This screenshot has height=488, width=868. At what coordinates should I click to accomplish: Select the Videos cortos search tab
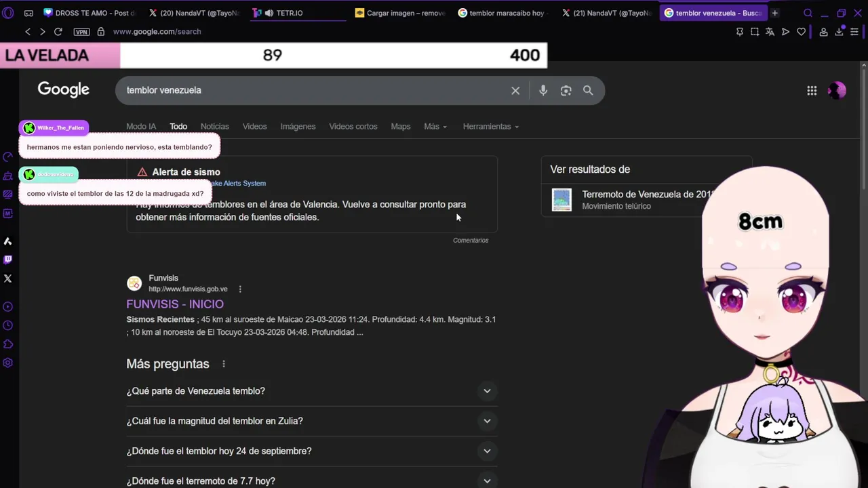[x=353, y=127]
